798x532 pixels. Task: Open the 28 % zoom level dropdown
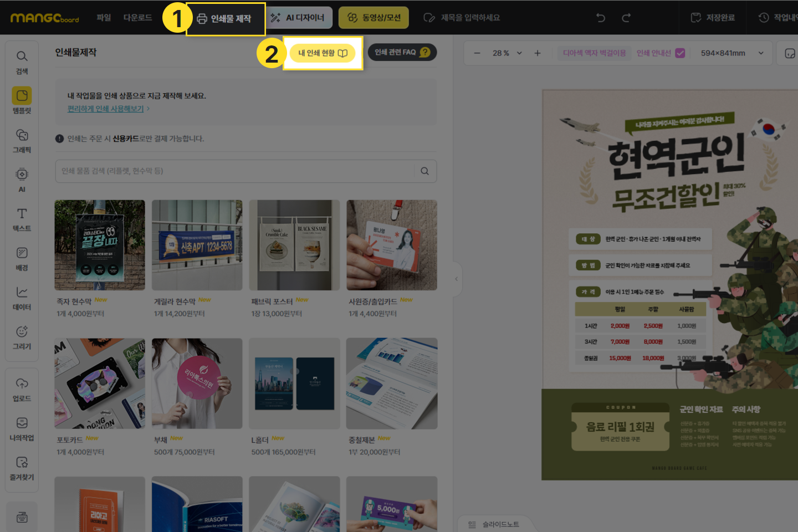(x=507, y=53)
